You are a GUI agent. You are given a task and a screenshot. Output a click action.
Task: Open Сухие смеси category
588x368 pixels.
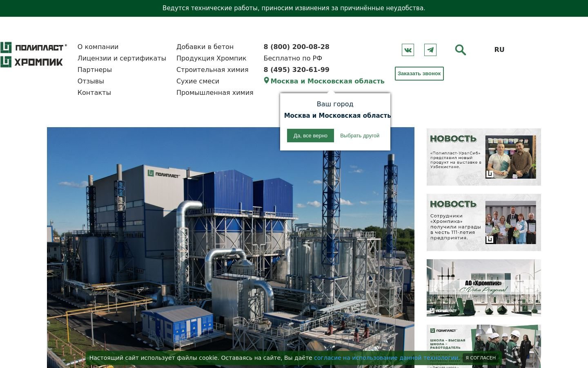198,81
